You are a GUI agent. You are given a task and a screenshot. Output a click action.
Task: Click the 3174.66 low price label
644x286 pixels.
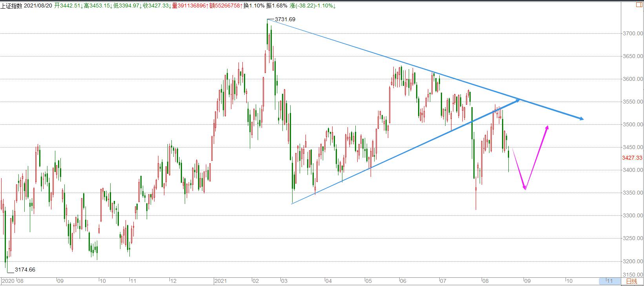(25, 270)
